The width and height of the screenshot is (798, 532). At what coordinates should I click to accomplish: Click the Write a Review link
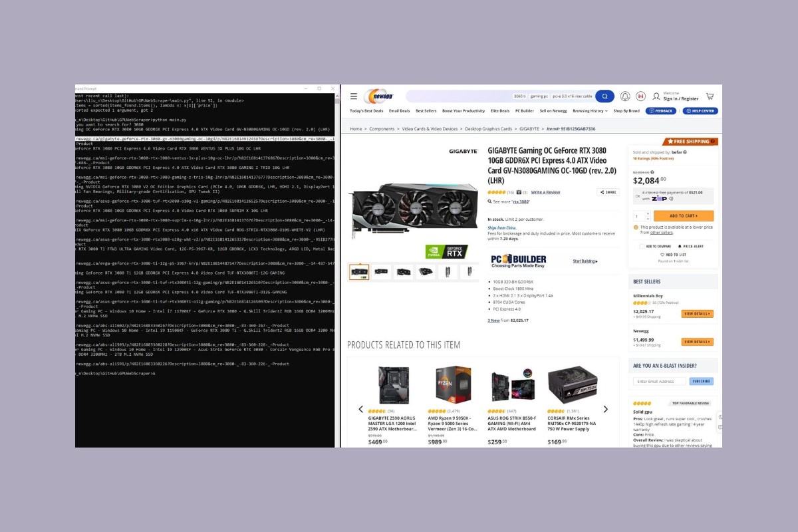coord(545,192)
